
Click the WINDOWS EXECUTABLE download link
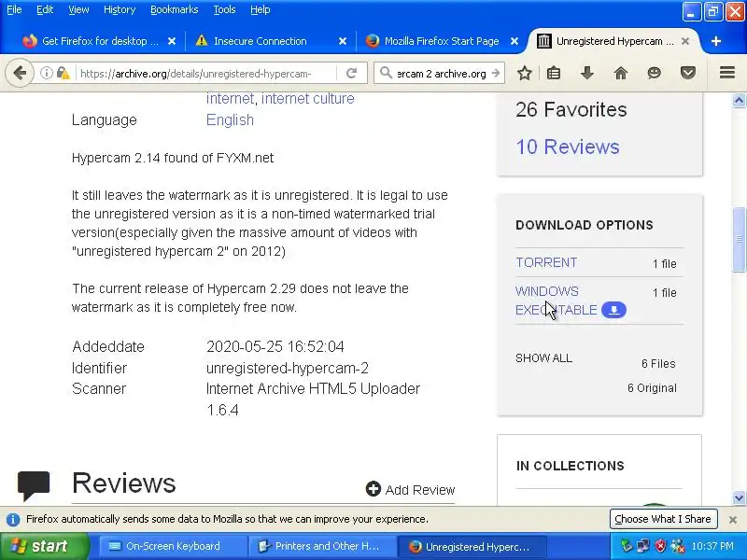(x=556, y=301)
